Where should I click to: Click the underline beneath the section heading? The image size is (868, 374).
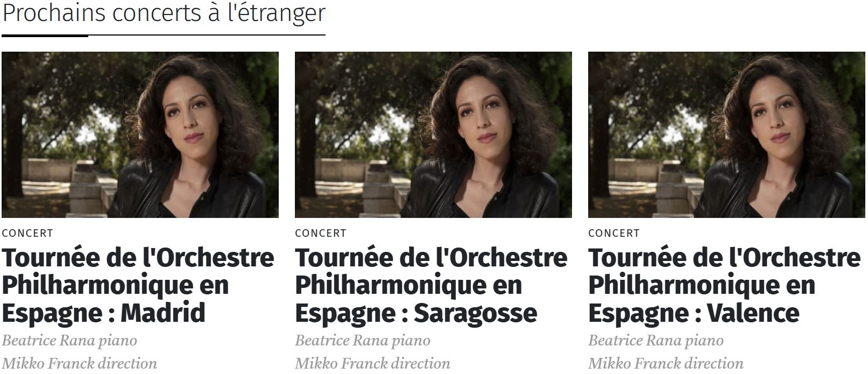pos(164,36)
